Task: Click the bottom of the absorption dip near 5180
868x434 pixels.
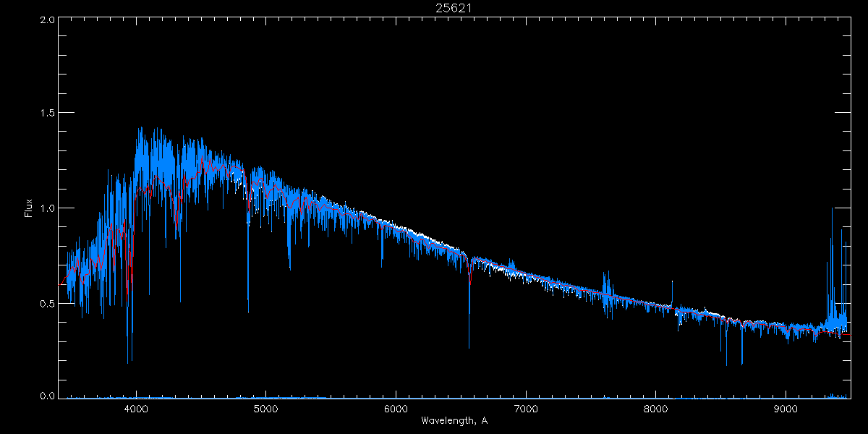Action: click(x=289, y=268)
